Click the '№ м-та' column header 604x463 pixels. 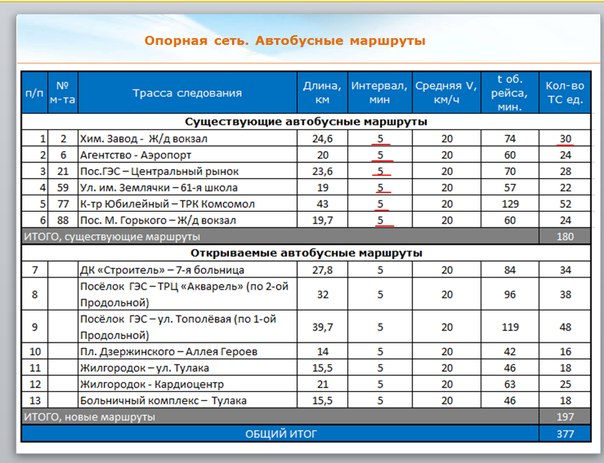coord(63,93)
